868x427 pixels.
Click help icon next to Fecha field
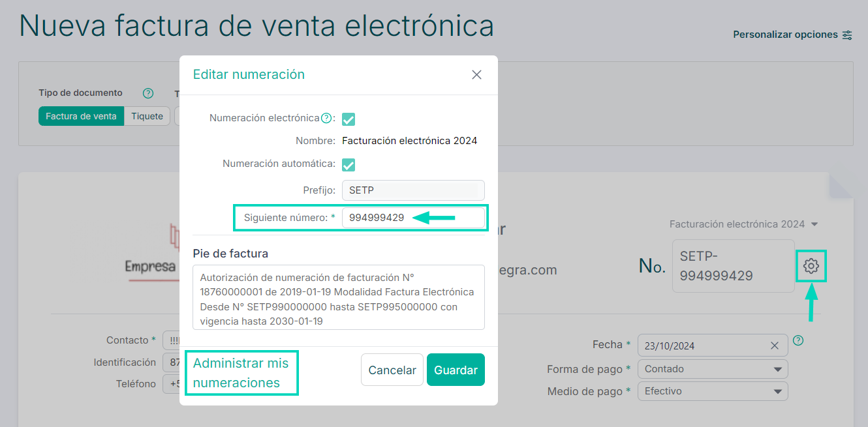tap(798, 340)
